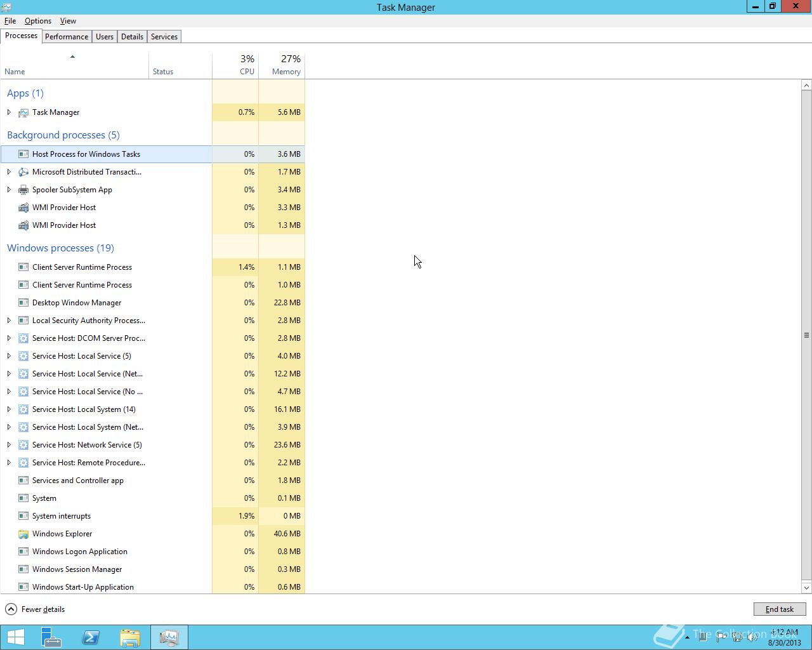Click the Microsoft Distributed Transaction icon
This screenshot has height=650, width=812.
point(23,172)
